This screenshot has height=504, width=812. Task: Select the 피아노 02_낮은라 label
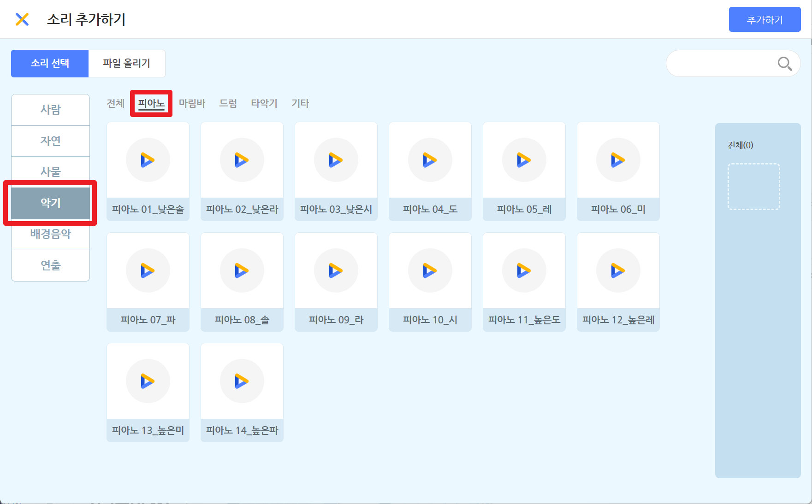pyautogui.click(x=242, y=209)
